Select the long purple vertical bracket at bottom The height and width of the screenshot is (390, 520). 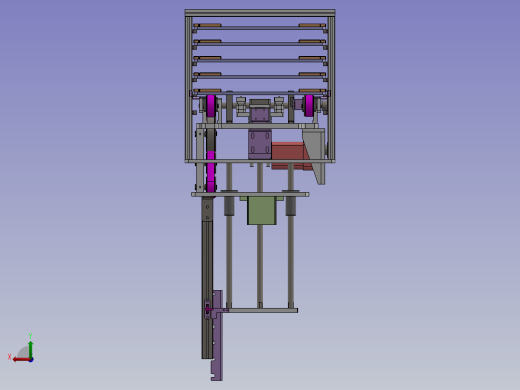coord(217,335)
